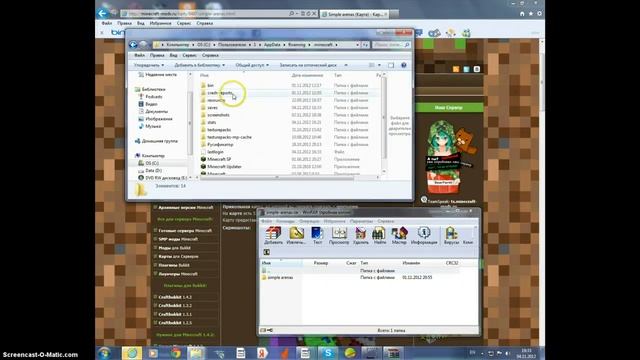Click Explorer file list horizontal scrollbar

coord(278,178)
